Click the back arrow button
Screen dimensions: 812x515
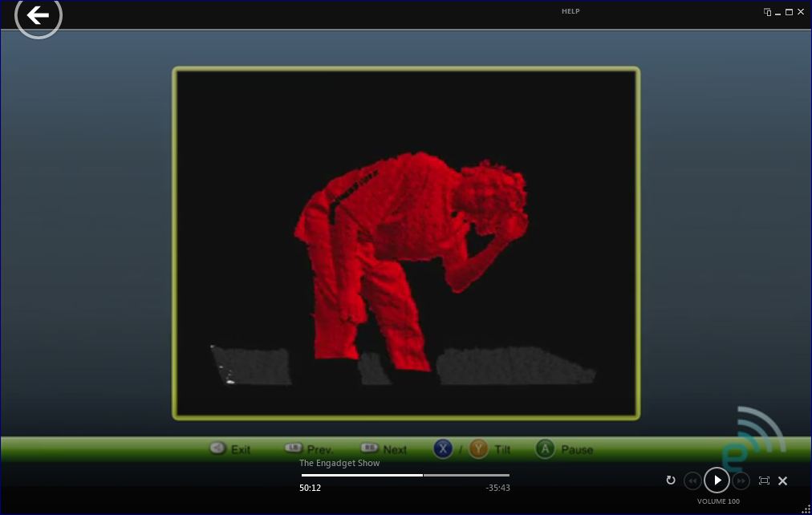coord(38,15)
